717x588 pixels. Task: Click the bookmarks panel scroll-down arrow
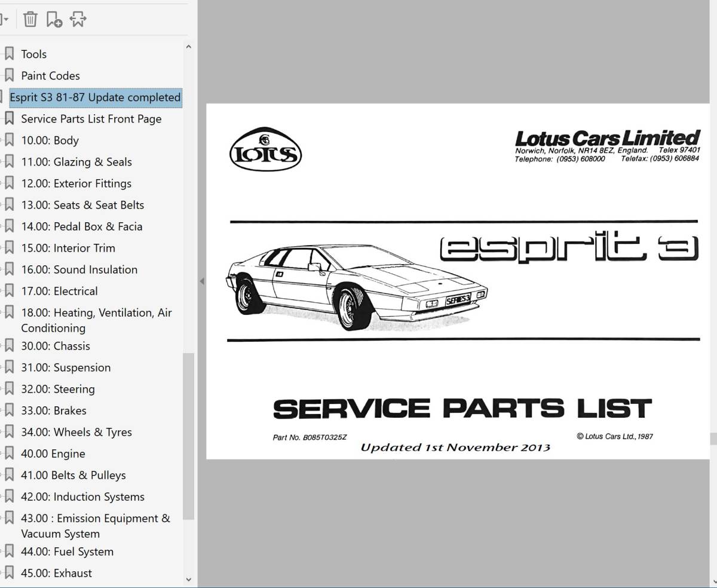[x=189, y=579]
